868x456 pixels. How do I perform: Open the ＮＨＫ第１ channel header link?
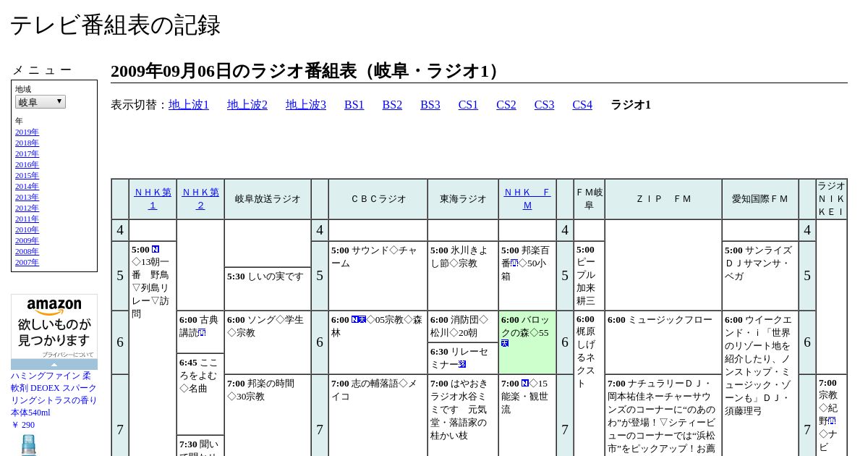point(153,199)
